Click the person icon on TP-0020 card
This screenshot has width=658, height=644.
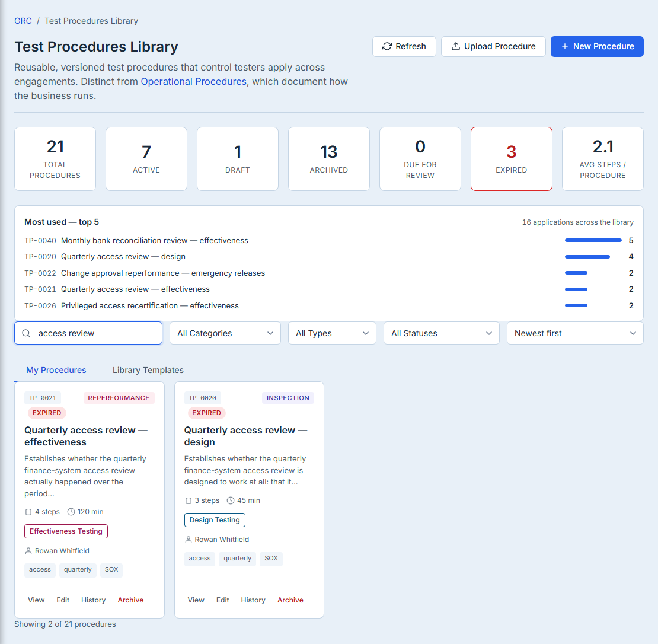(189, 540)
